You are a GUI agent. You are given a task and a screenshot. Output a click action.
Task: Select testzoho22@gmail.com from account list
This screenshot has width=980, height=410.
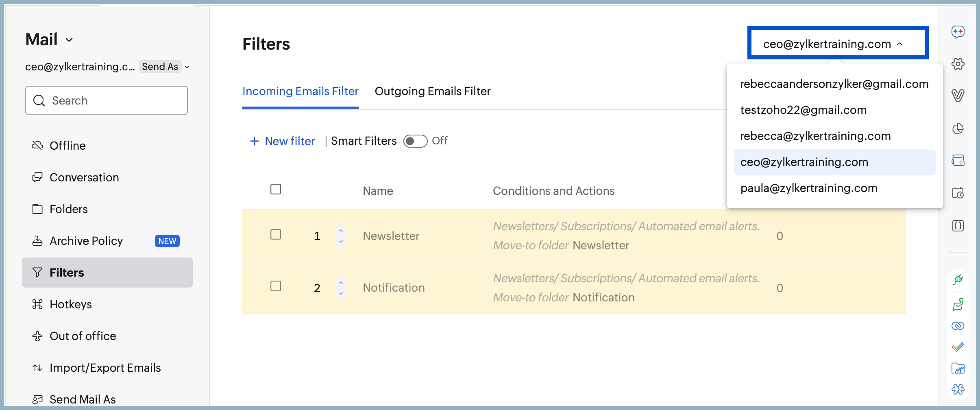(834, 110)
